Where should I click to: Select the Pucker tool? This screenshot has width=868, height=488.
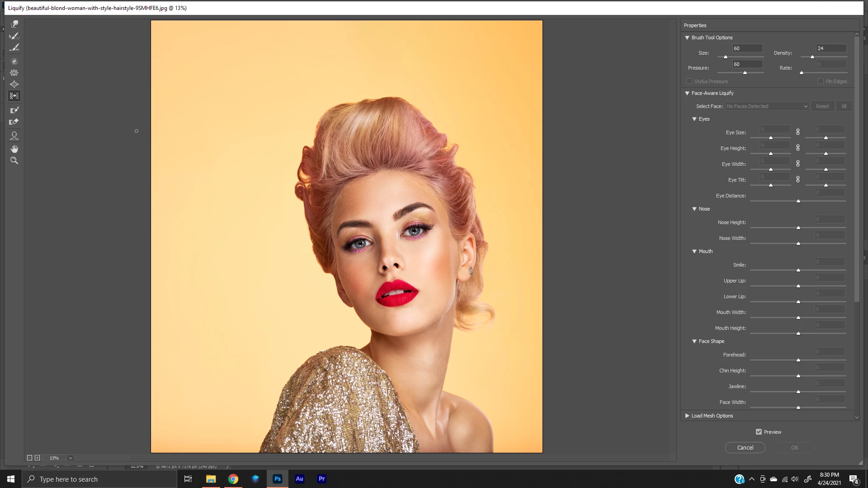[14, 73]
